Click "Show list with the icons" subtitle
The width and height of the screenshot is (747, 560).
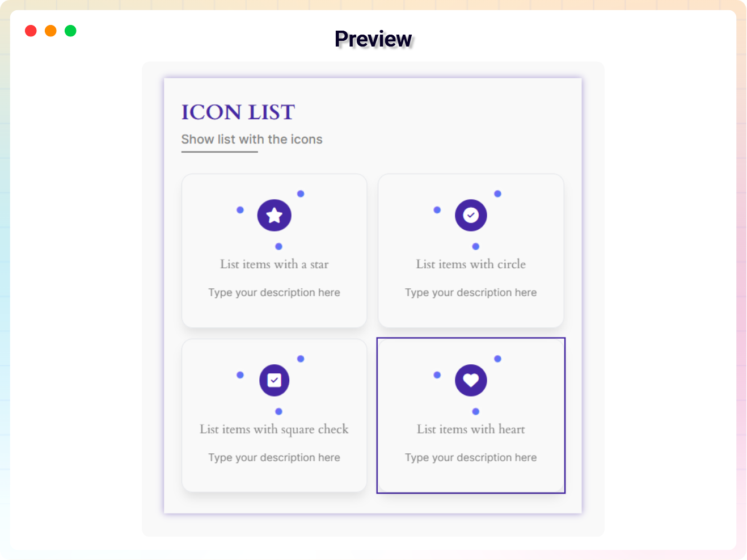pyautogui.click(x=252, y=140)
